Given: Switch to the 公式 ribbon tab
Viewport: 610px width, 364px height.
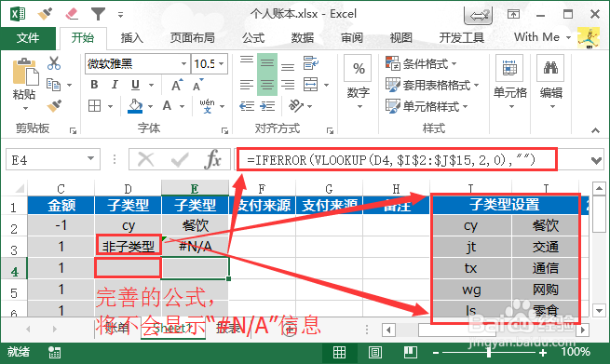Looking at the screenshot, I should click(253, 38).
